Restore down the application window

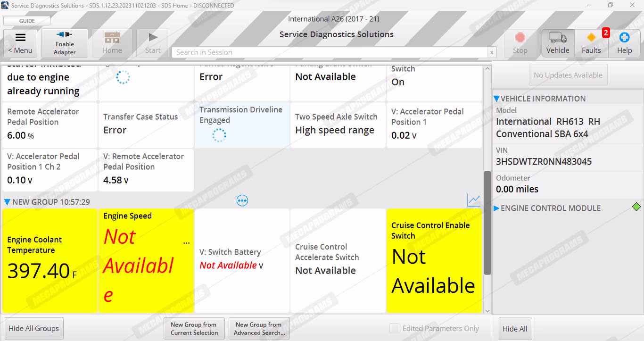point(611,5)
